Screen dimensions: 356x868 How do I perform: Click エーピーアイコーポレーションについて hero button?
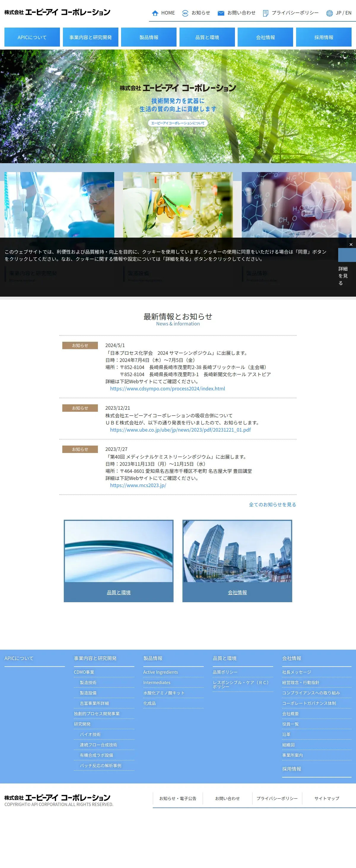pos(178,123)
